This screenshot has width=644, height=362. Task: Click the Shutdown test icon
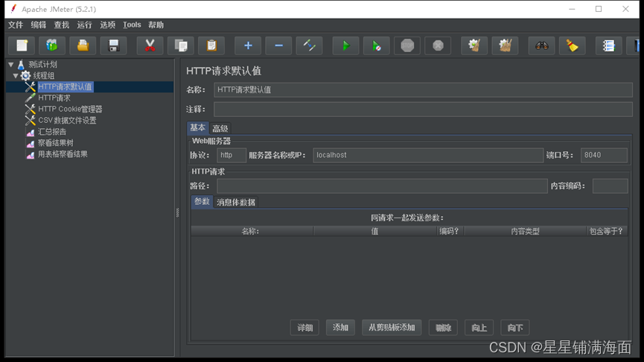tap(438, 45)
